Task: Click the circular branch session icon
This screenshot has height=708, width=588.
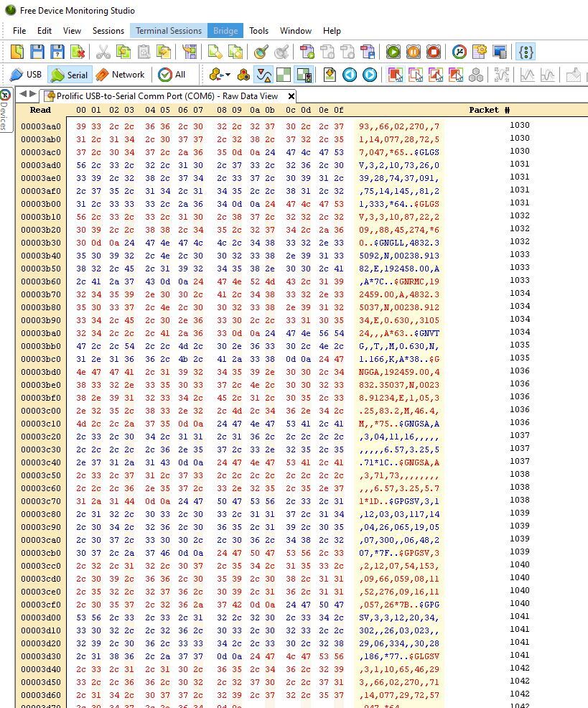Action: click(459, 52)
